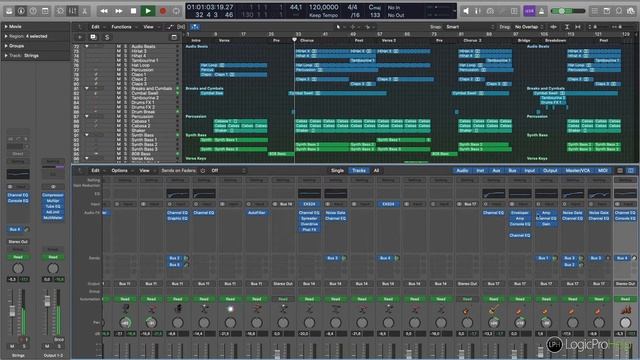Open the Library panel icon
The width and height of the screenshot is (640, 360).
point(9,11)
